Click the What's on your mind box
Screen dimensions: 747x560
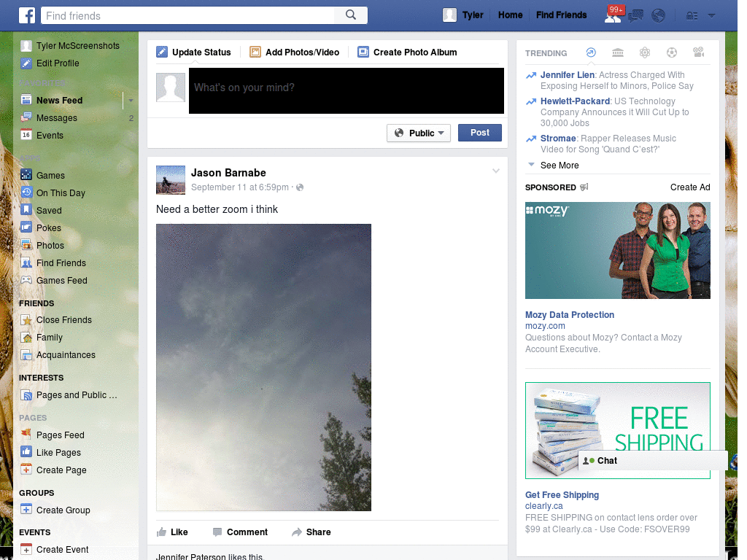(347, 90)
